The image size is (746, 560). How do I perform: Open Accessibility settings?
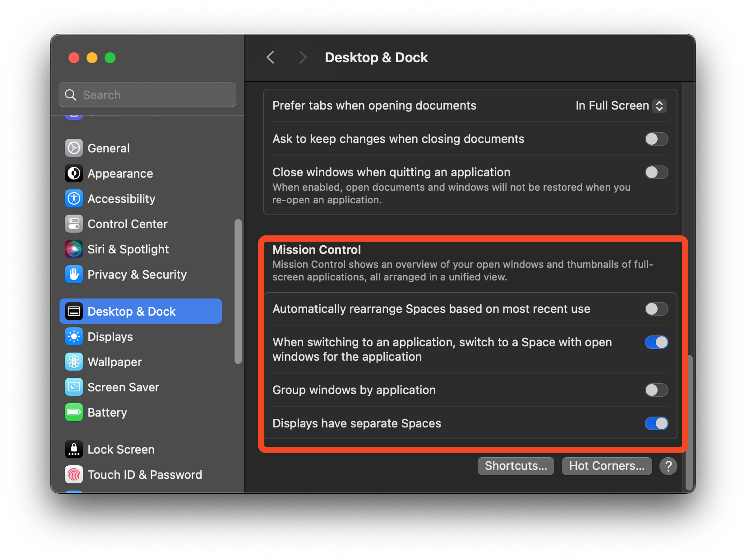pyautogui.click(x=121, y=198)
